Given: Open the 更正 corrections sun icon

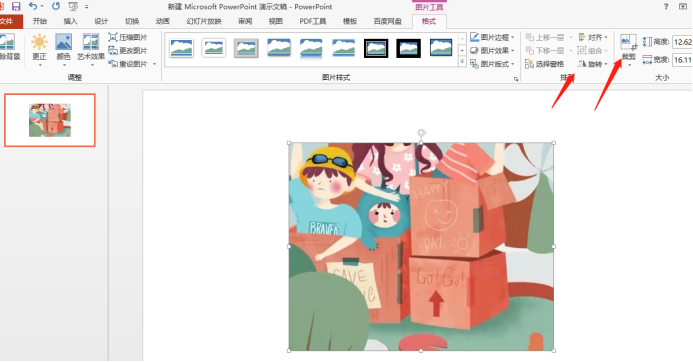Looking at the screenshot, I should click(x=39, y=42).
